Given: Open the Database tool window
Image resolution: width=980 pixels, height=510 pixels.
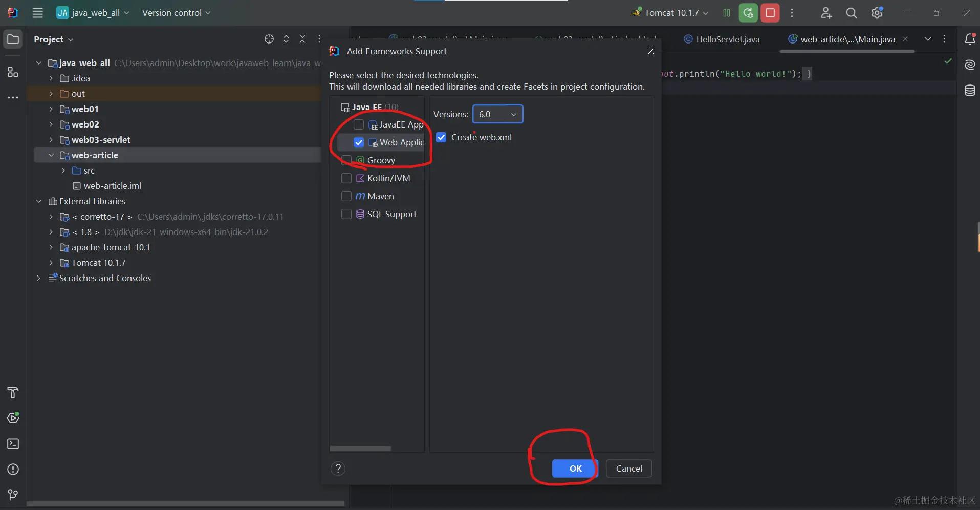Looking at the screenshot, I should pyautogui.click(x=970, y=91).
